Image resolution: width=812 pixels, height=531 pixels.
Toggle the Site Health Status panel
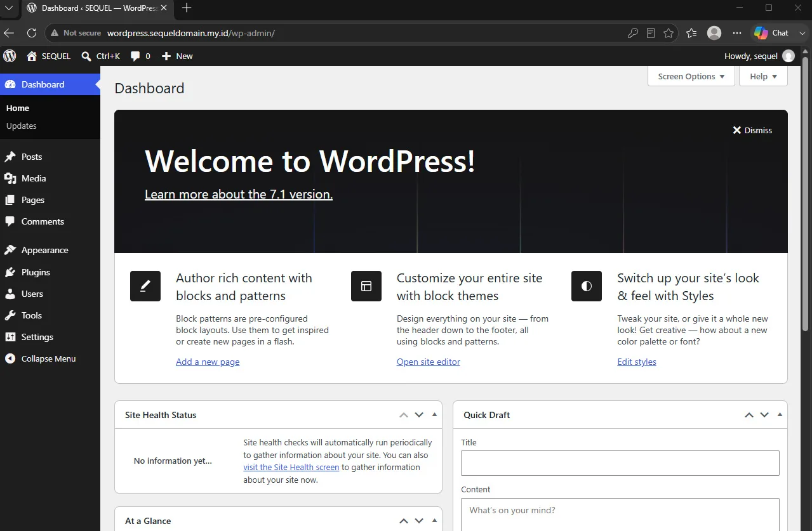(x=434, y=415)
